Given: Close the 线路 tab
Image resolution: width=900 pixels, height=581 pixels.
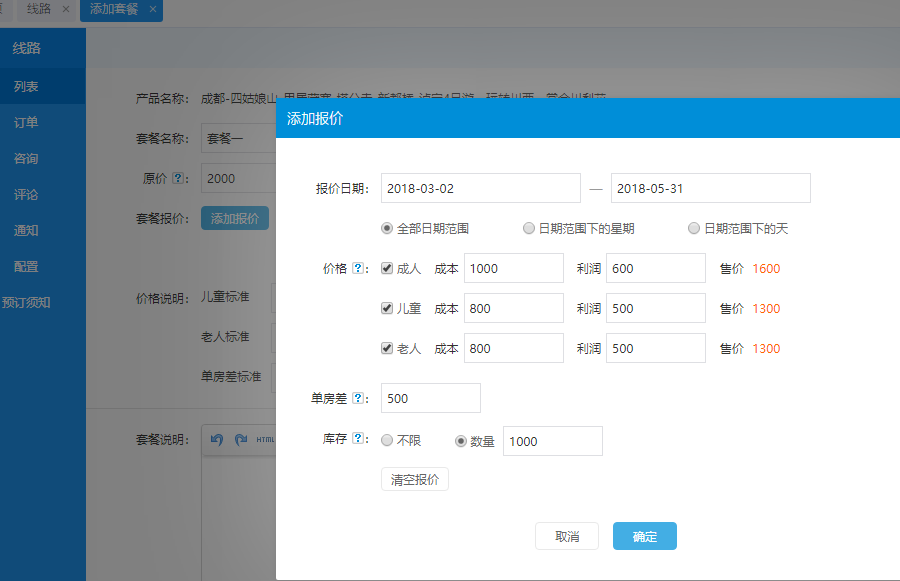Looking at the screenshot, I should click(66, 9).
